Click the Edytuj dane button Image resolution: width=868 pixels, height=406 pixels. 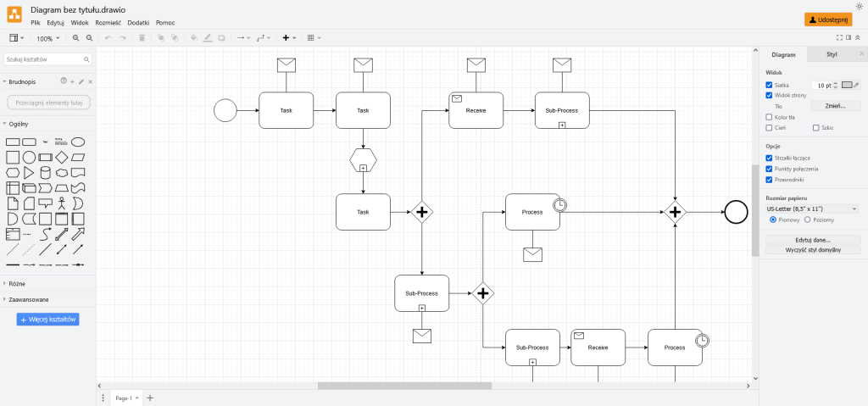[x=813, y=240]
